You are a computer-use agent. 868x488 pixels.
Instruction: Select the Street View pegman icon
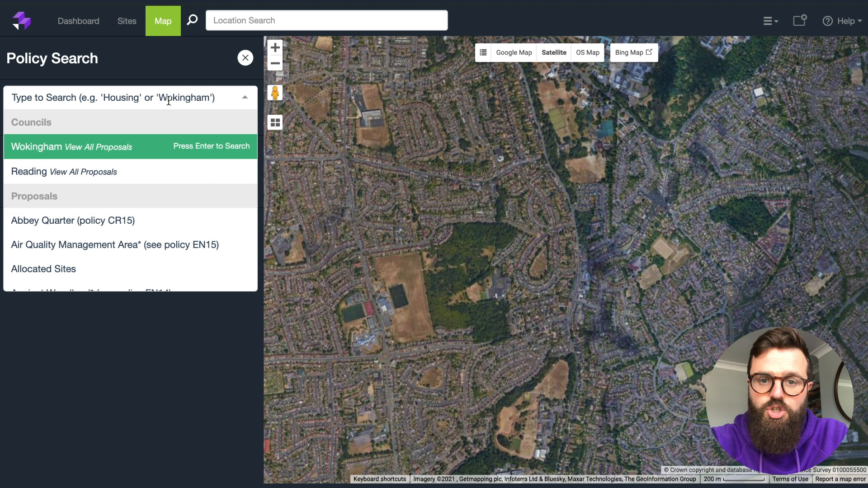275,93
